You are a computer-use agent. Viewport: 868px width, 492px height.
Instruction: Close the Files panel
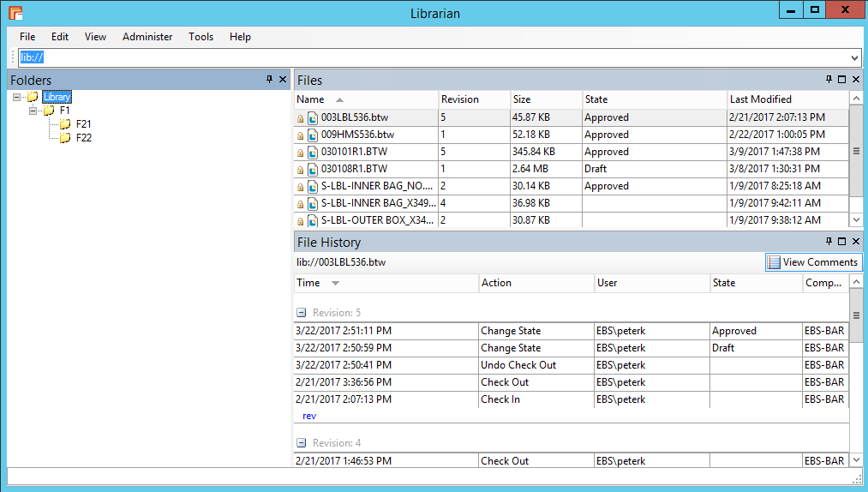point(856,79)
